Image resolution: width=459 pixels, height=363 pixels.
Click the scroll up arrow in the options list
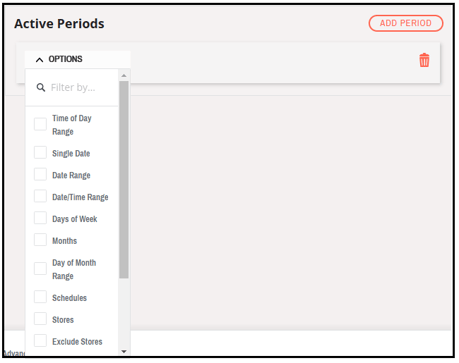pyautogui.click(x=124, y=76)
